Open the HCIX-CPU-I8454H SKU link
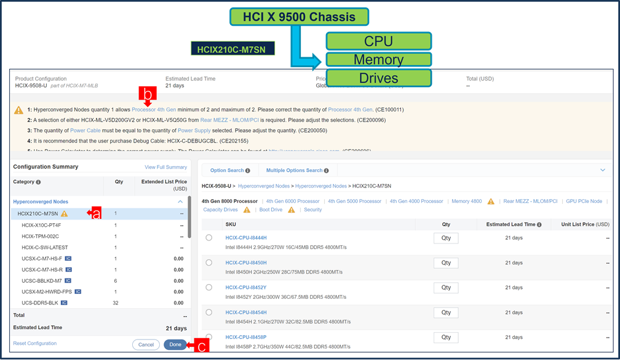The image size is (620, 364). click(246, 312)
